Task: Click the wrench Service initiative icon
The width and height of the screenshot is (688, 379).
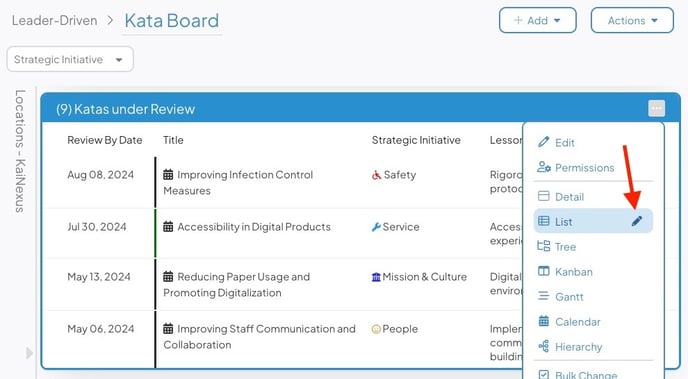Action: pyautogui.click(x=376, y=227)
